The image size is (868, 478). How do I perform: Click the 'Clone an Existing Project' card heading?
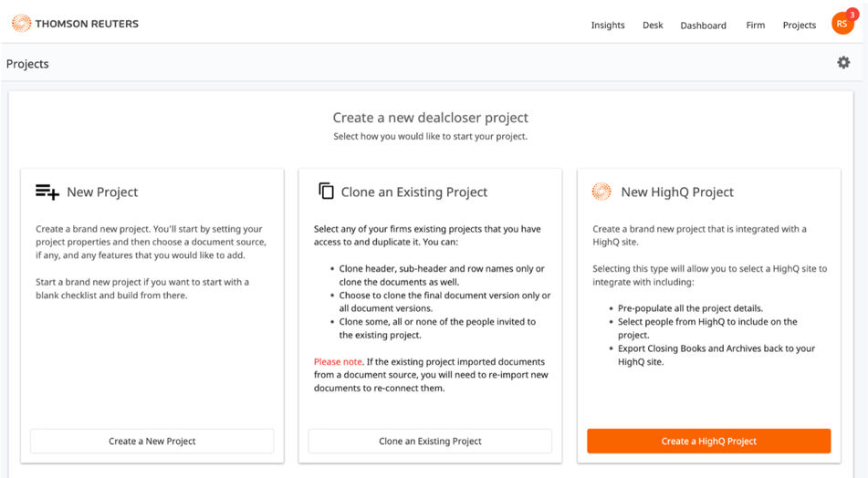414,192
